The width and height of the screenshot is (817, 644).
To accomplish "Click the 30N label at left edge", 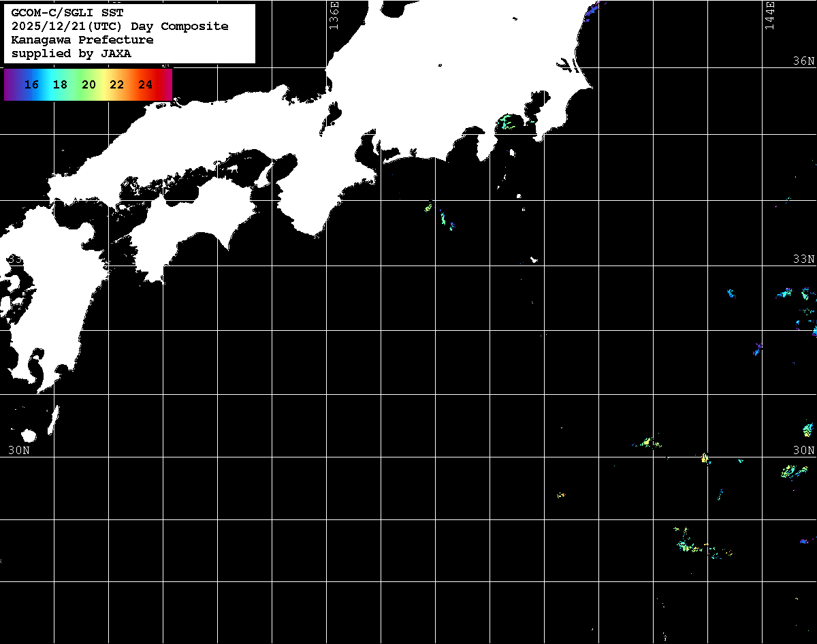I will 18,450.
